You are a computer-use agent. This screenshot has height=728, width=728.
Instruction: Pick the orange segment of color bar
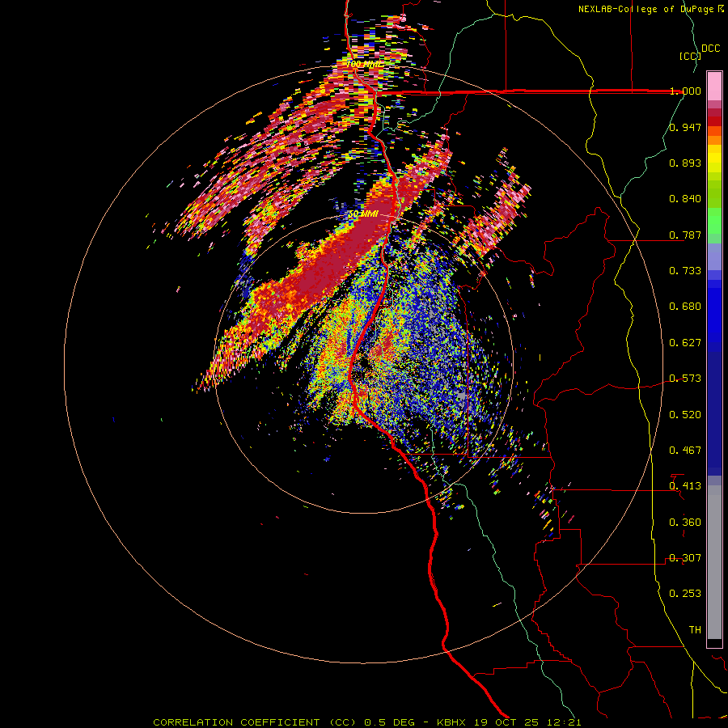point(714,140)
